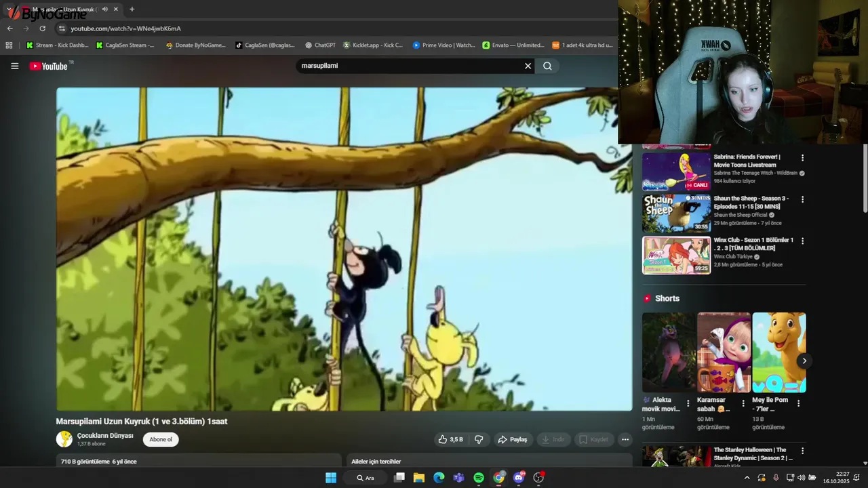Open Winx Club Sezon 1 Bölümleri title
868x488 pixels.
pyautogui.click(x=753, y=244)
